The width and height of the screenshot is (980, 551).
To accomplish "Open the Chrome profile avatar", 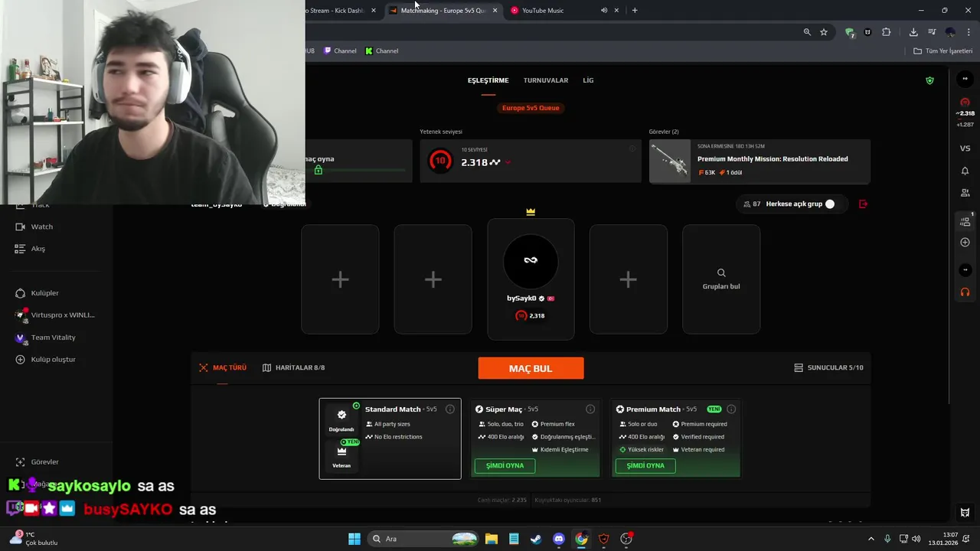I will 950,32.
